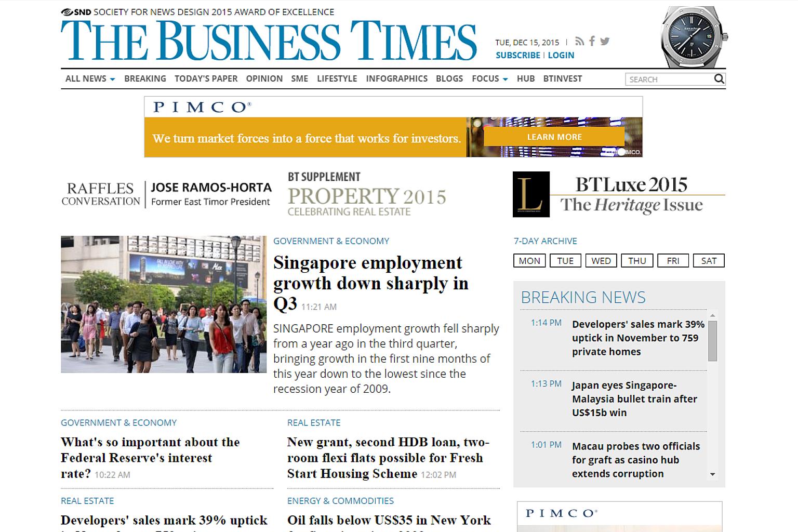Click the wristwatch advertisement image
Screen dimensions: 798x532
(x=694, y=37)
